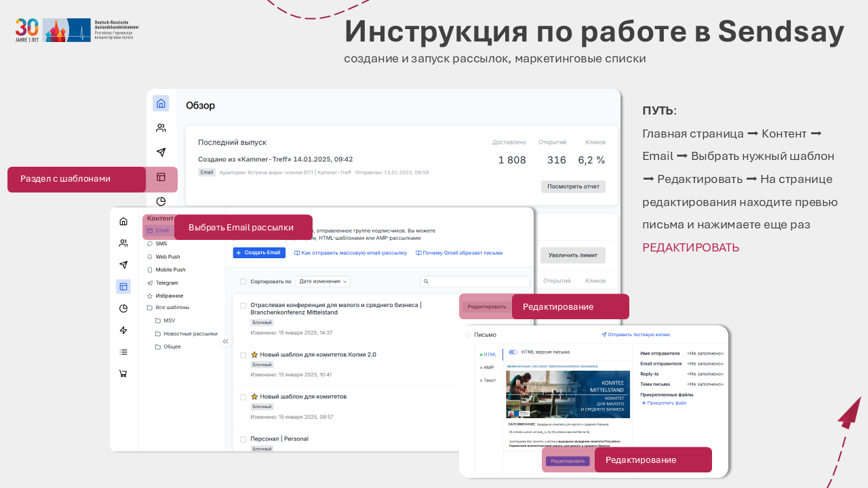This screenshot has width=868, height=488.
Task: Click Создать Email button
Action: coord(259,253)
